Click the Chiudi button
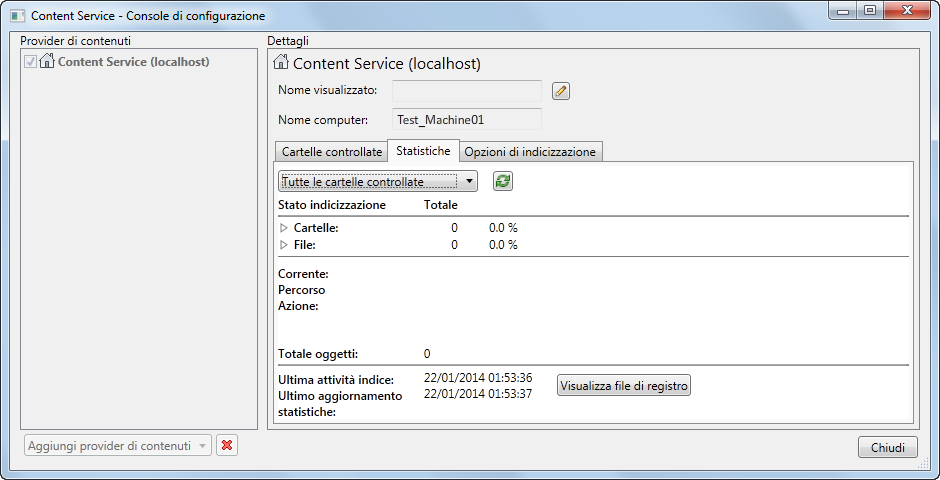 [x=888, y=447]
